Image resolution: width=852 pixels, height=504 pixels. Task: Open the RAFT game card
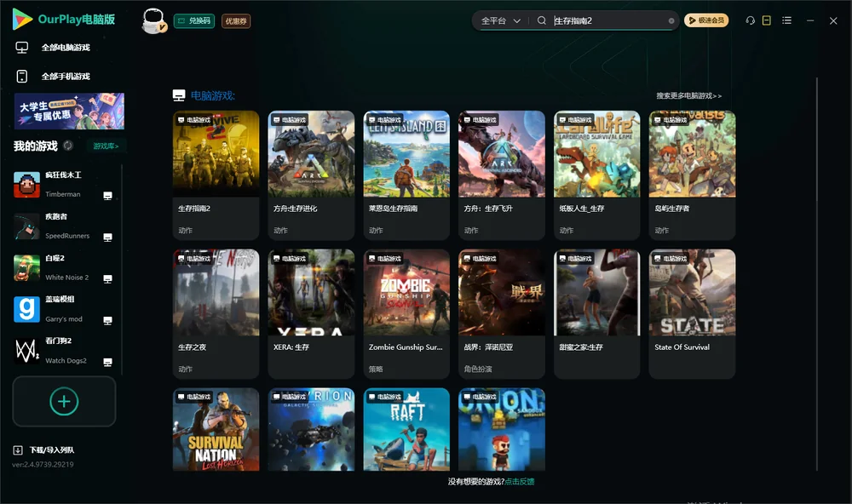tap(406, 429)
